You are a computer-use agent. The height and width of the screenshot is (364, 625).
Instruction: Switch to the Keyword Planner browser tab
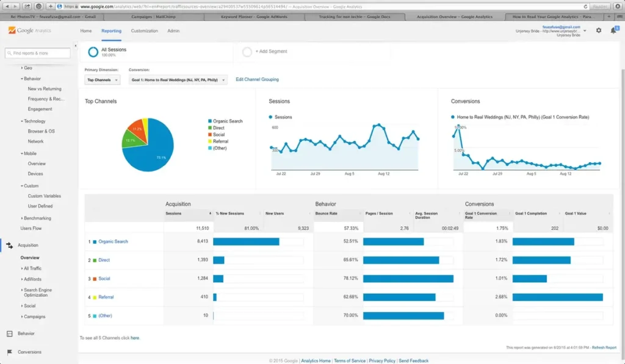pyautogui.click(x=250, y=17)
